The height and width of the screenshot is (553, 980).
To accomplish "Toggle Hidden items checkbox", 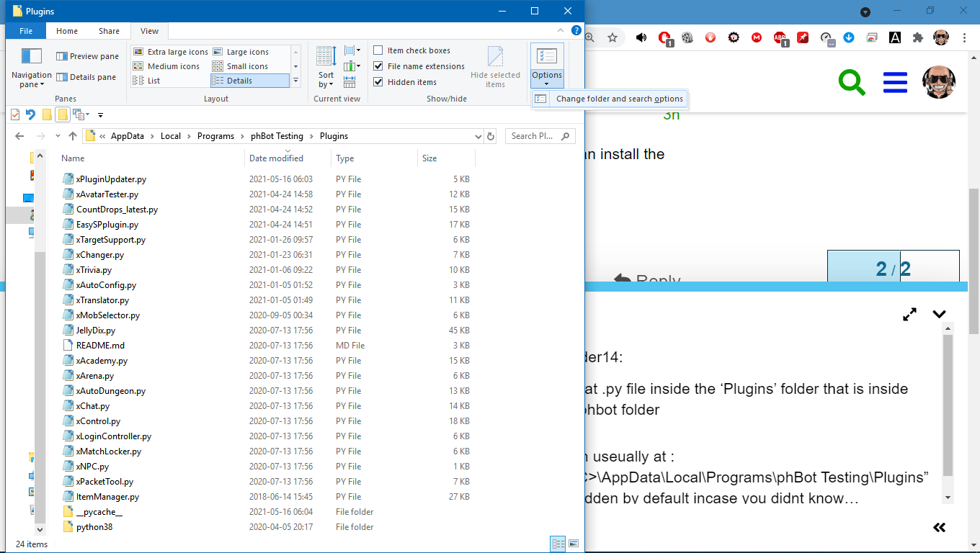I will click(378, 82).
